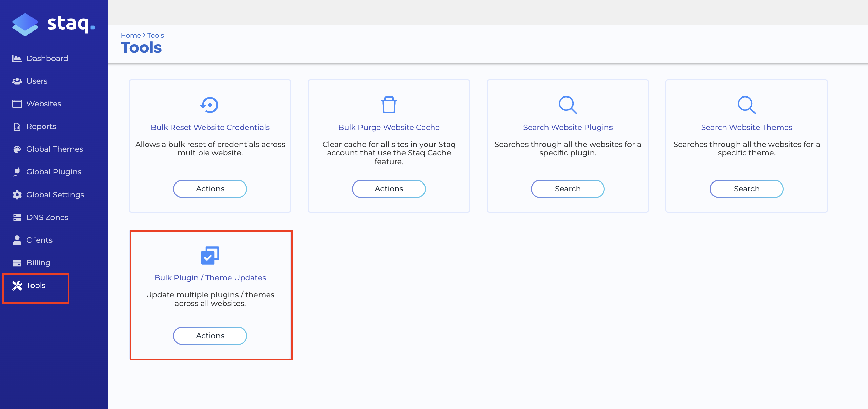Click the staq wordmark text
Viewport: 868px width, 409px height.
[x=71, y=24]
